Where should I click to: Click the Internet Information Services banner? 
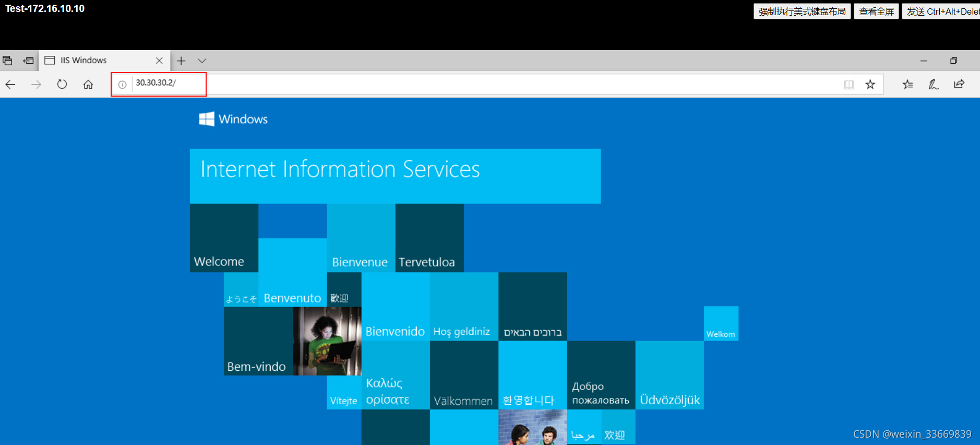pos(395,176)
